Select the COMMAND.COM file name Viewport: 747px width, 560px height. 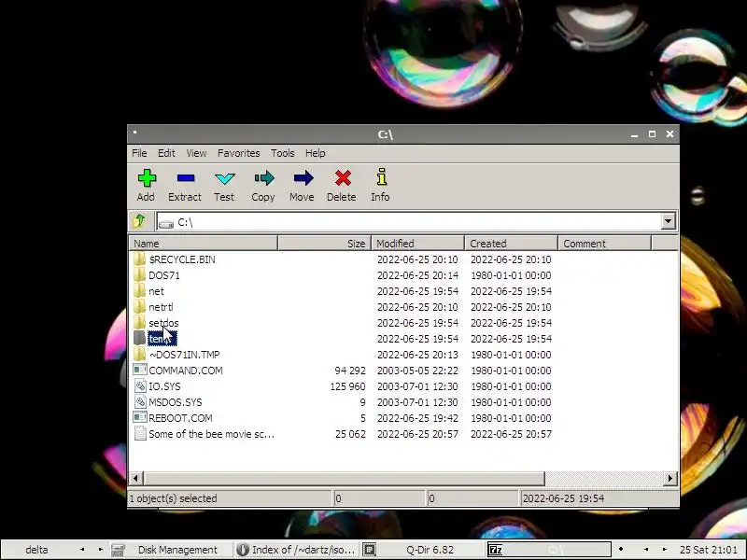[x=186, y=371]
